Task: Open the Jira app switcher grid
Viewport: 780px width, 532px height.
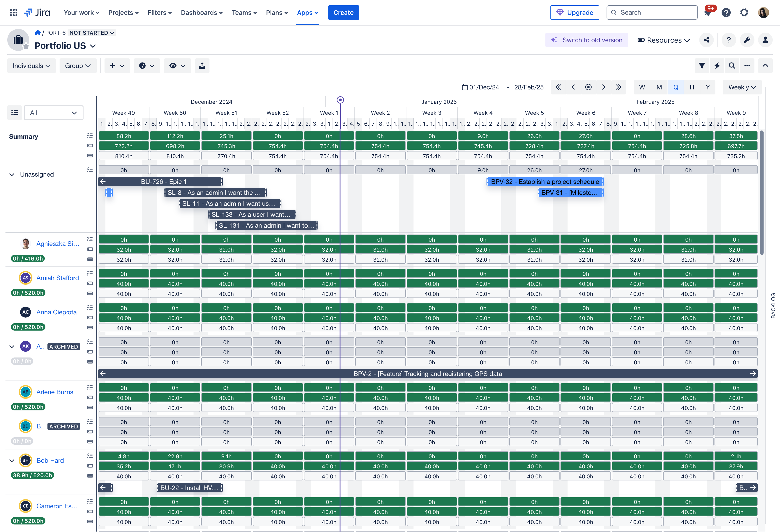Action: pyautogui.click(x=13, y=12)
